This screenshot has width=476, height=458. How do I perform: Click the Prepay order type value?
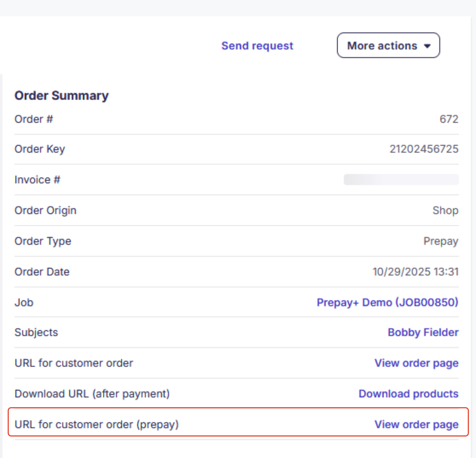440,241
